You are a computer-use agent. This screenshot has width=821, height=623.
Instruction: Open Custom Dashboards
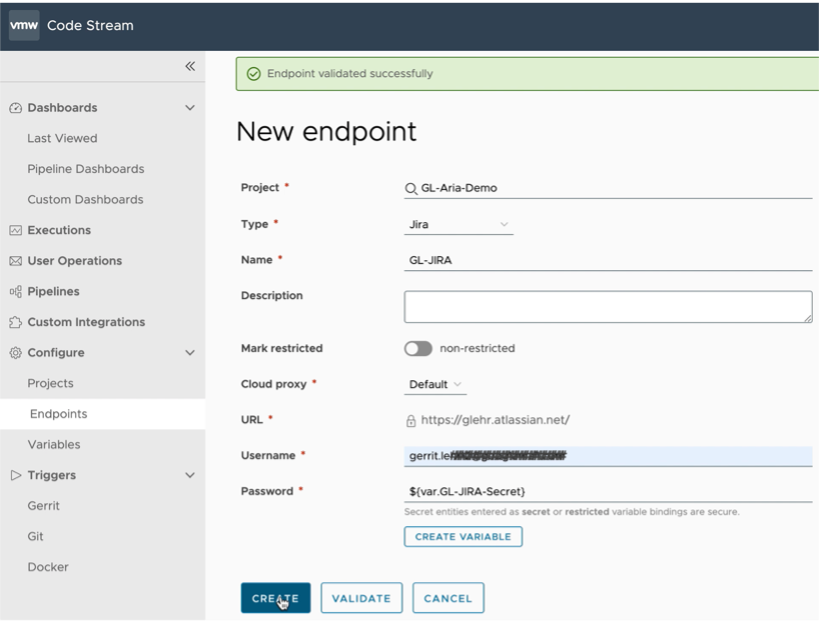click(85, 199)
